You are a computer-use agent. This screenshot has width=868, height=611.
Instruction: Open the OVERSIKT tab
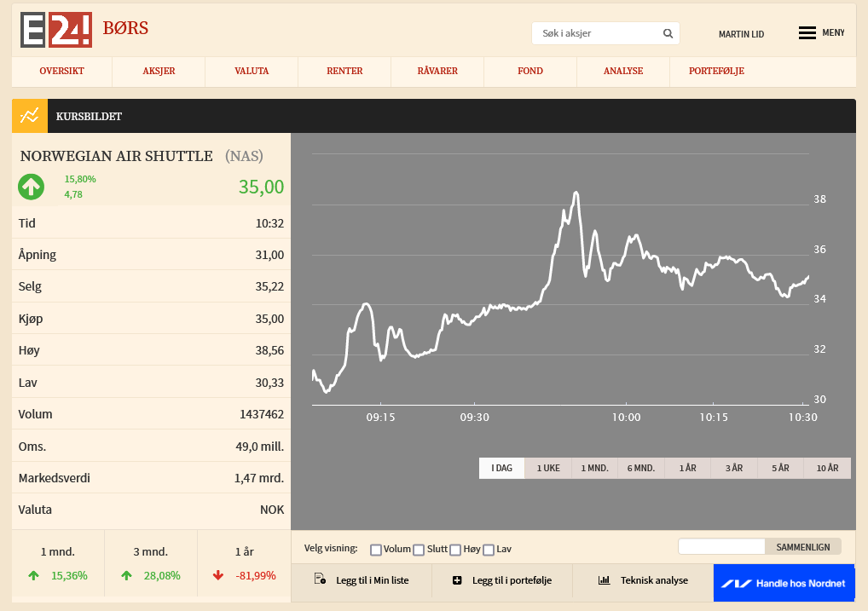click(x=62, y=71)
